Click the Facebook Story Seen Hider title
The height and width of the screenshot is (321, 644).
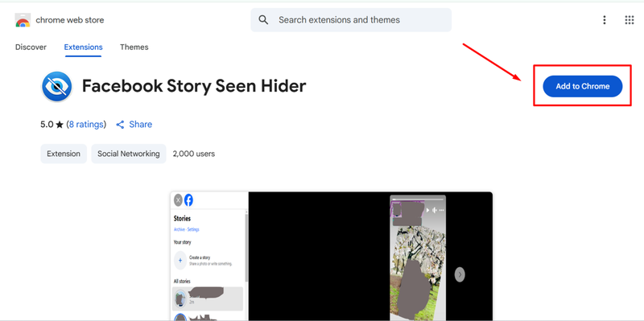194,86
